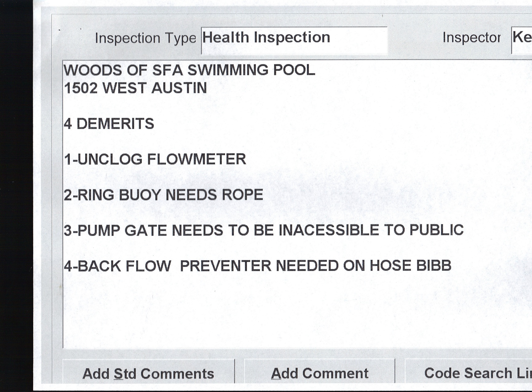Click the words HOSE BIBB
This screenshot has width=532, height=392.
410,266
